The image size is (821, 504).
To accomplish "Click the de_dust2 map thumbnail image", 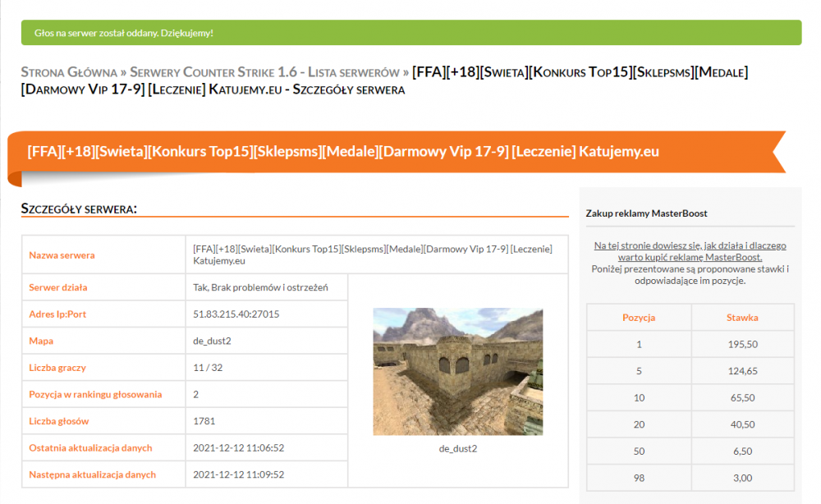I will point(457,372).
